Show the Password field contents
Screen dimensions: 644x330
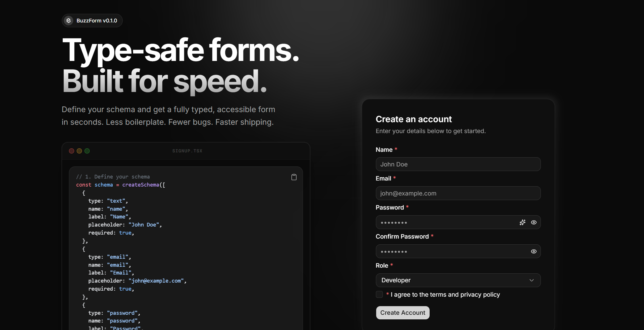click(x=534, y=222)
